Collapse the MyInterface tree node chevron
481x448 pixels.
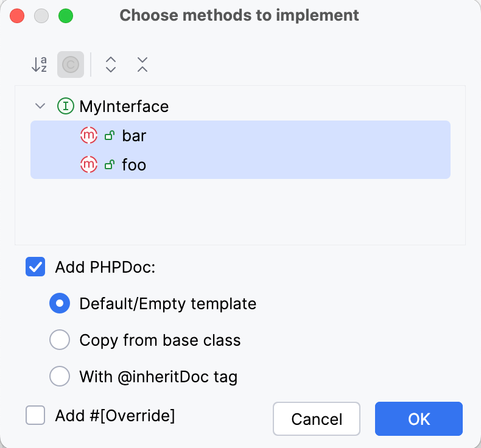click(41, 107)
